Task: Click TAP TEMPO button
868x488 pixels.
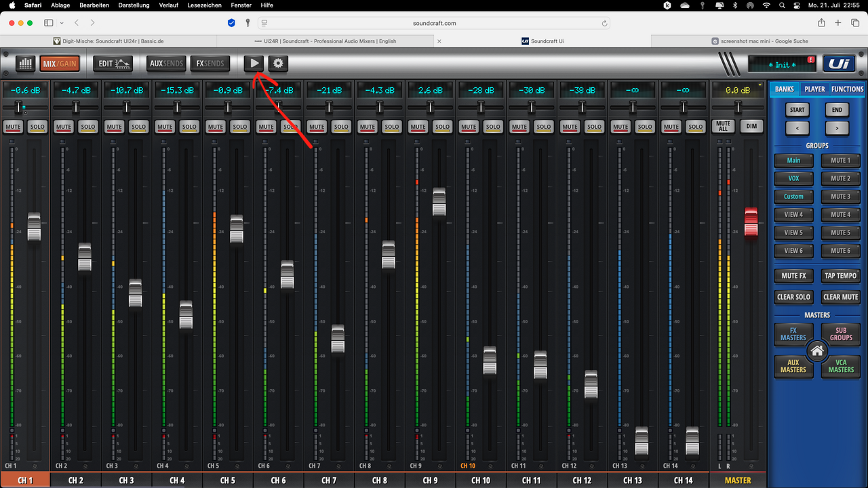Action: (840, 276)
